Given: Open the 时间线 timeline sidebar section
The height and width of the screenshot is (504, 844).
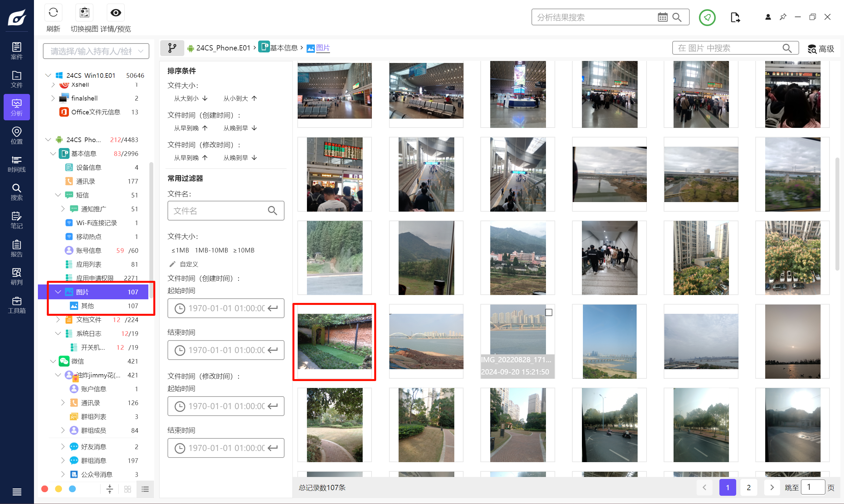Looking at the screenshot, I should click(16, 164).
